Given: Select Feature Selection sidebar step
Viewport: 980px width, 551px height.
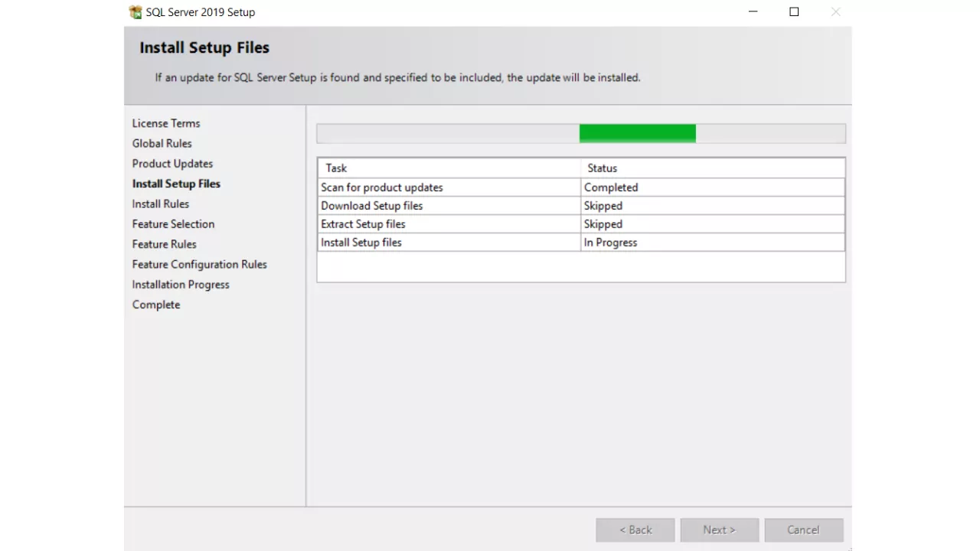Looking at the screenshot, I should point(173,224).
